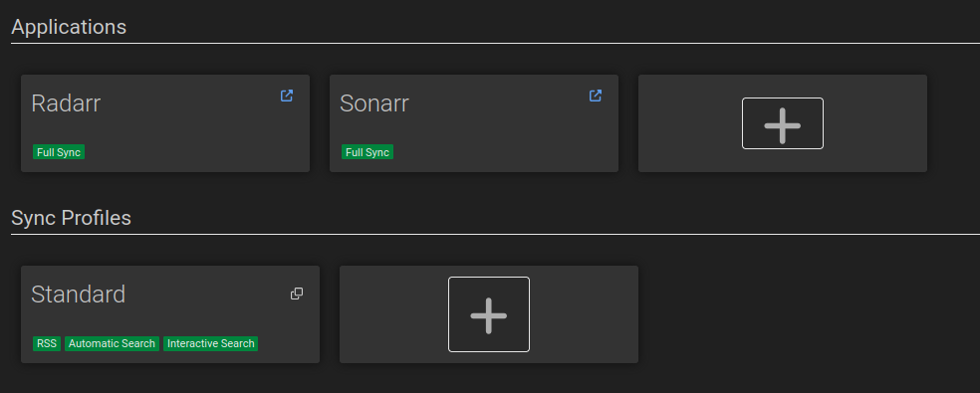Click the Sync Profiles section heading
The height and width of the screenshot is (393, 980).
tap(72, 218)
